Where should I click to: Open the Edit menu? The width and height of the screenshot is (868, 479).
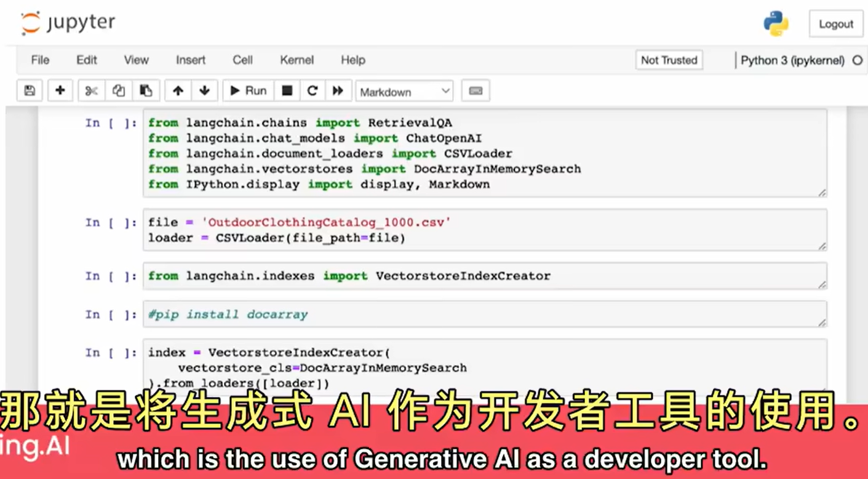[x=87, y=60]
